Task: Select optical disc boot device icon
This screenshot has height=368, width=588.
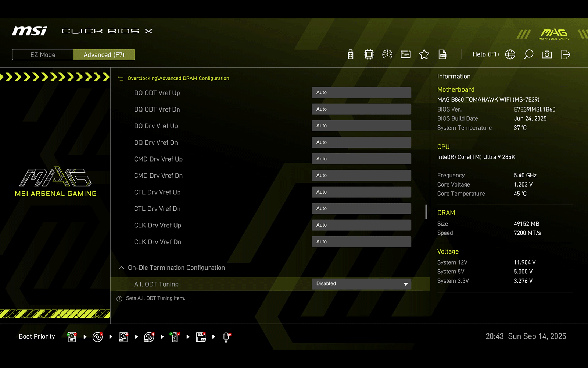Action: (x=98, y=337)
